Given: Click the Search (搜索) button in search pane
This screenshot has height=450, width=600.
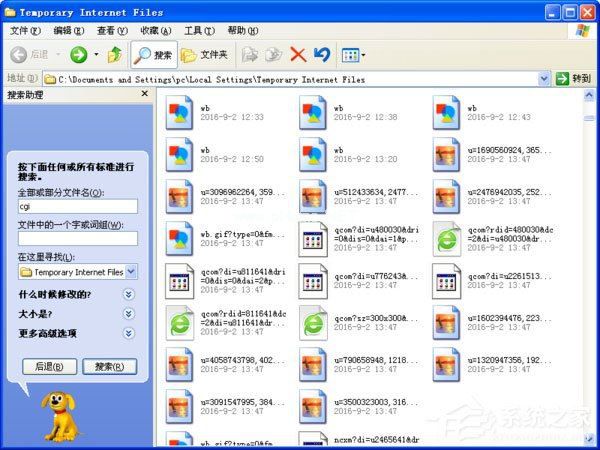Looking at the screenshot, I should (x=109, y=367).
